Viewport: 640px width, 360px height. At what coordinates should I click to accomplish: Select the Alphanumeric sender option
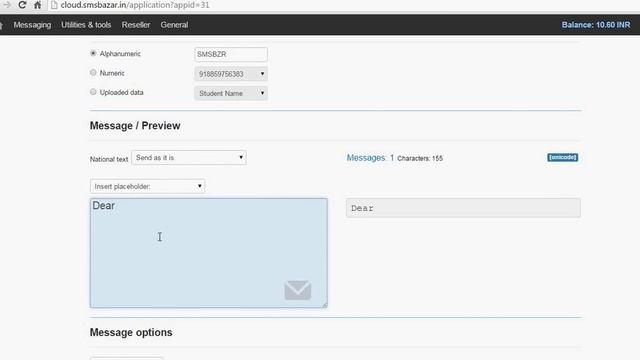coord(93,53)
